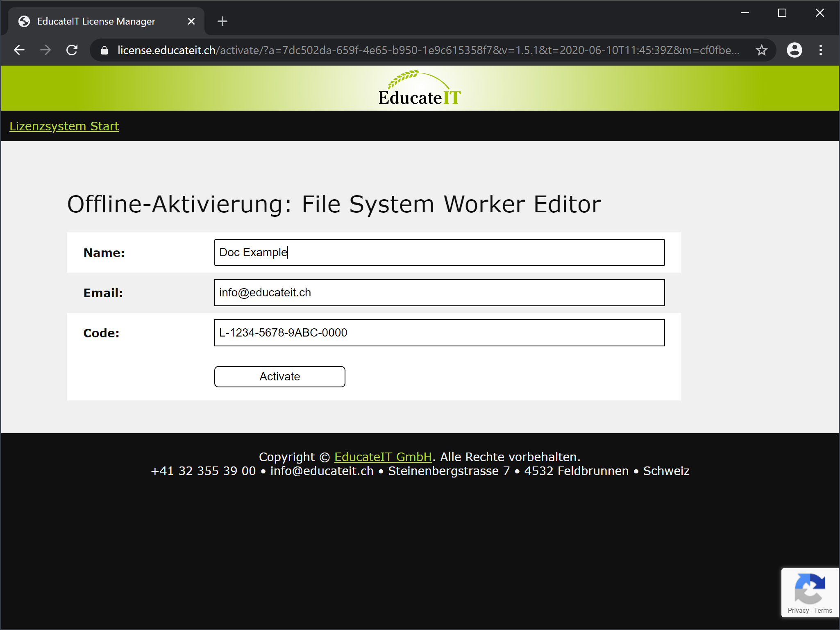Open the EducateIT GmbH footer link
This screenshot has height=630, width=840.
(x=383, y=457)
